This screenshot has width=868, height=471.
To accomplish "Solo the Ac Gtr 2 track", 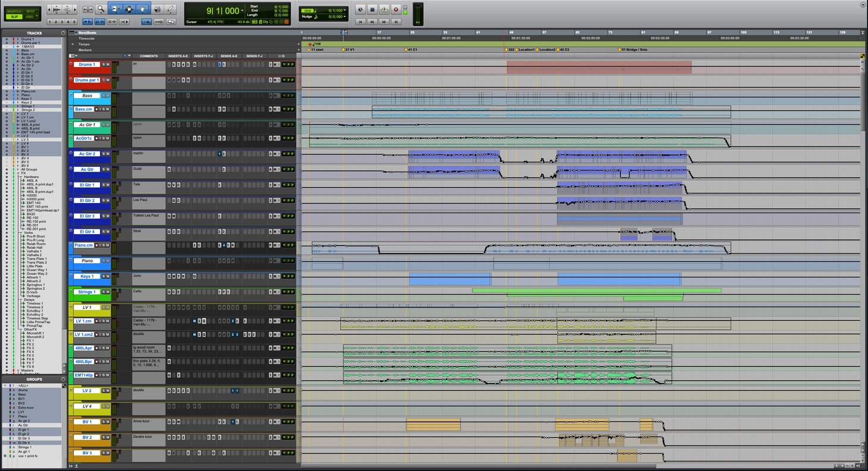I will pyautogui.click(x=103, y=154).
